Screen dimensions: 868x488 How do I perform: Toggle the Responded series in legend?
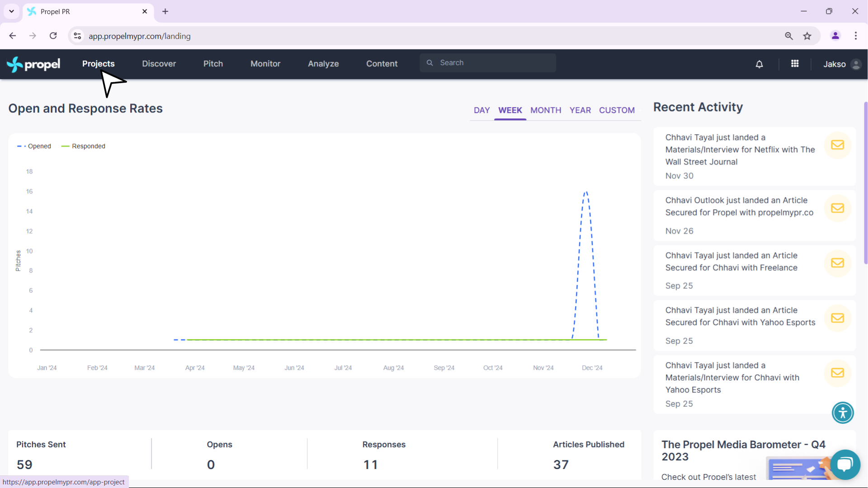pos(83,146)
